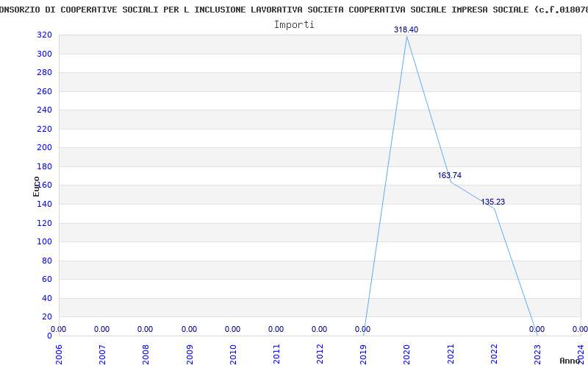Click the 2006 year axis label
The image size is (588, 368).
click(59, 354)
